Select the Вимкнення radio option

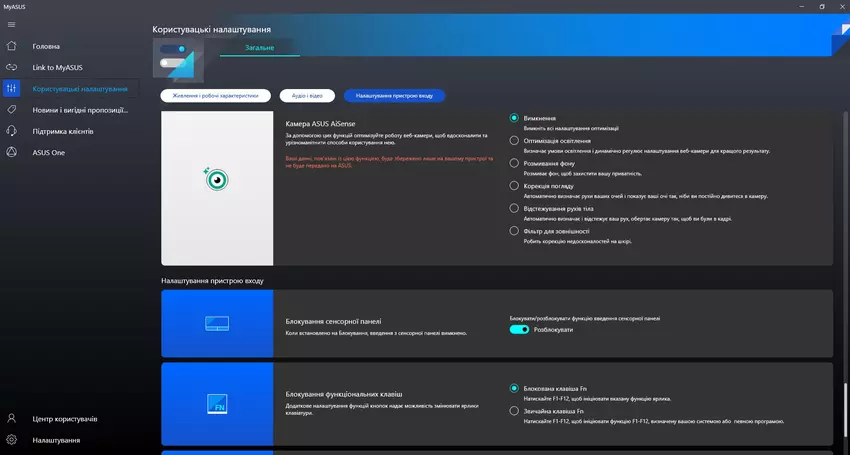click(x=514, y=118)
